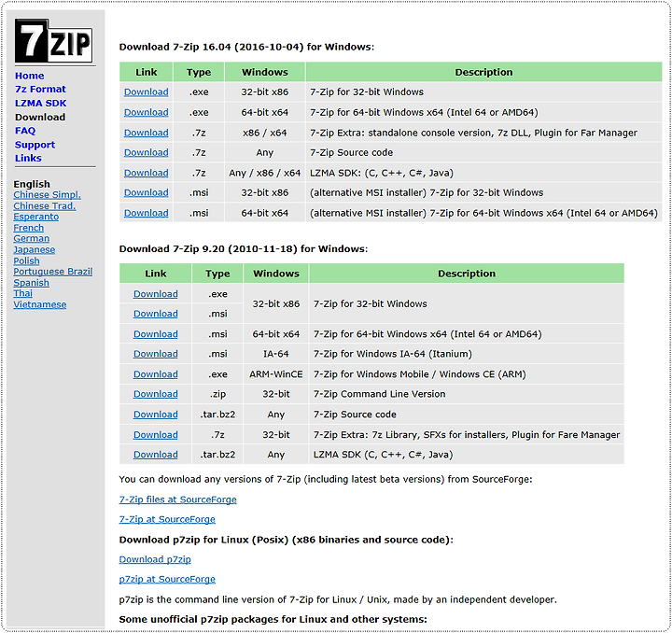
Task: Download 9.20 .msi for 32-bit x86
Action: tap(156, 314)
